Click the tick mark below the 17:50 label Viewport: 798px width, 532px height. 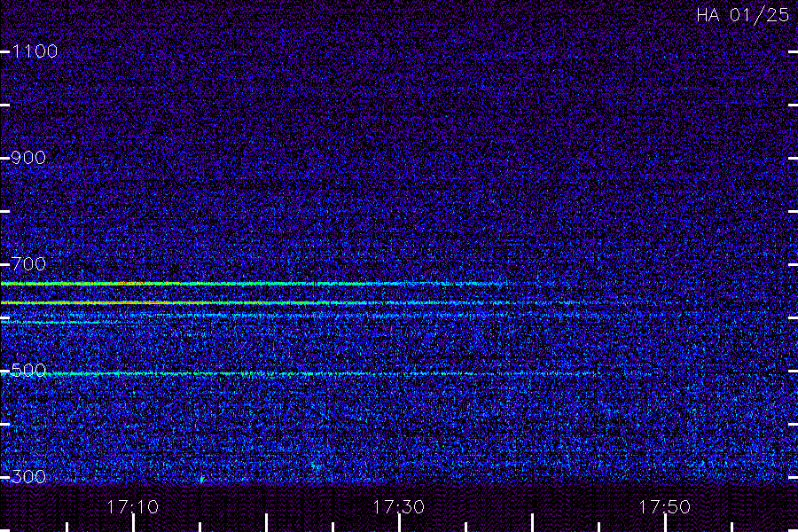coord(665,523)
